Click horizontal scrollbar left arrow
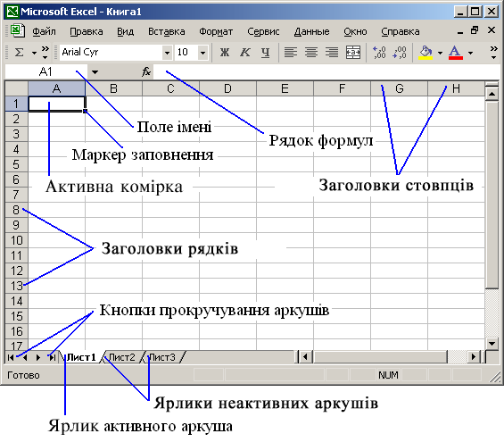 click(305, 357)
